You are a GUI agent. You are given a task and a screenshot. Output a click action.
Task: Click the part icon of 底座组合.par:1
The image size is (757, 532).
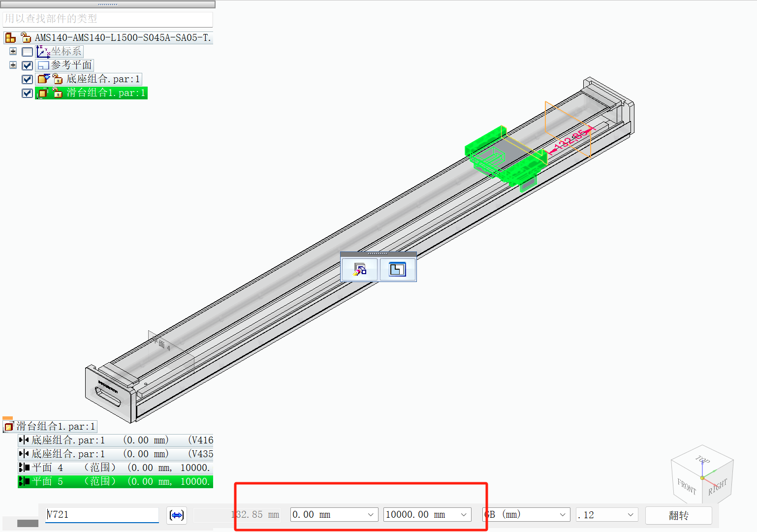[44, 79]
